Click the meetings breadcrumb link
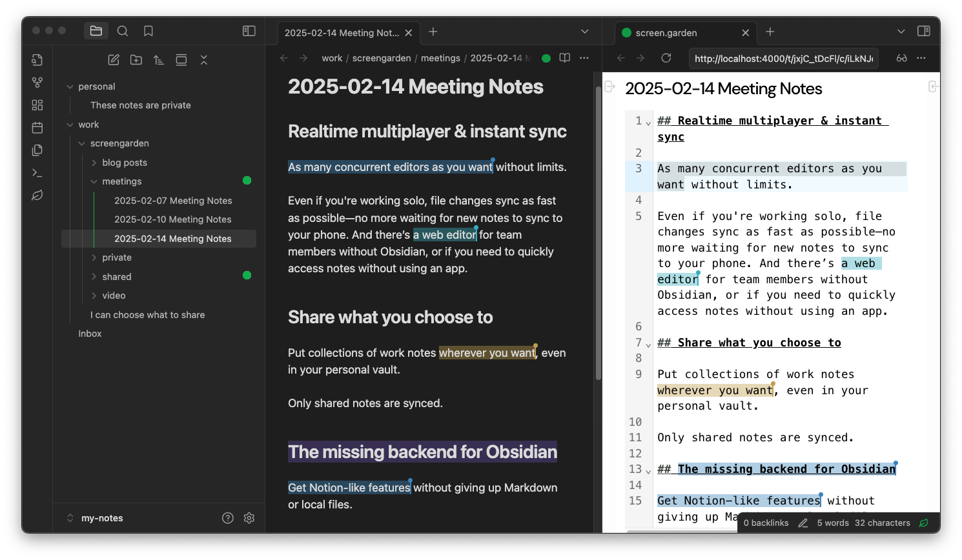 [x=440, y=58]
